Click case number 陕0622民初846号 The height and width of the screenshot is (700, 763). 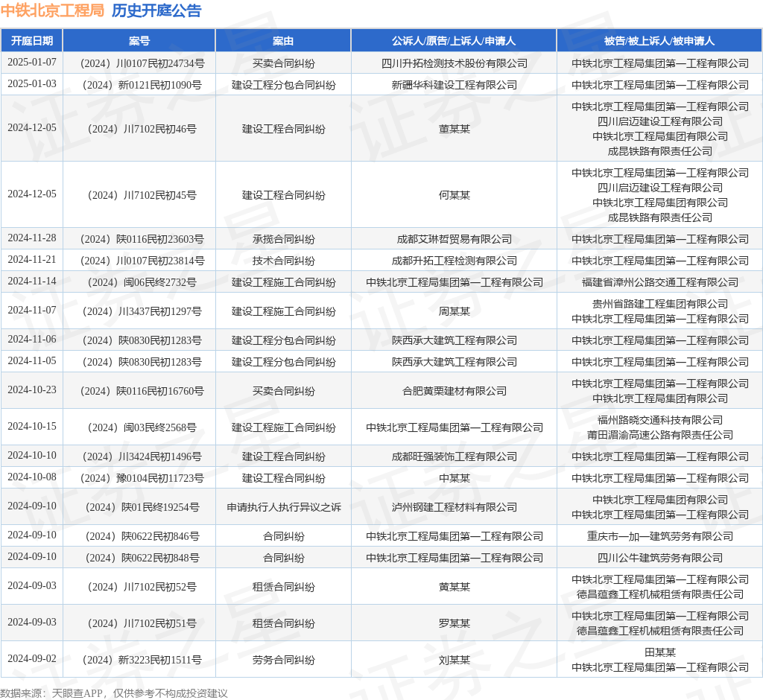142,536
